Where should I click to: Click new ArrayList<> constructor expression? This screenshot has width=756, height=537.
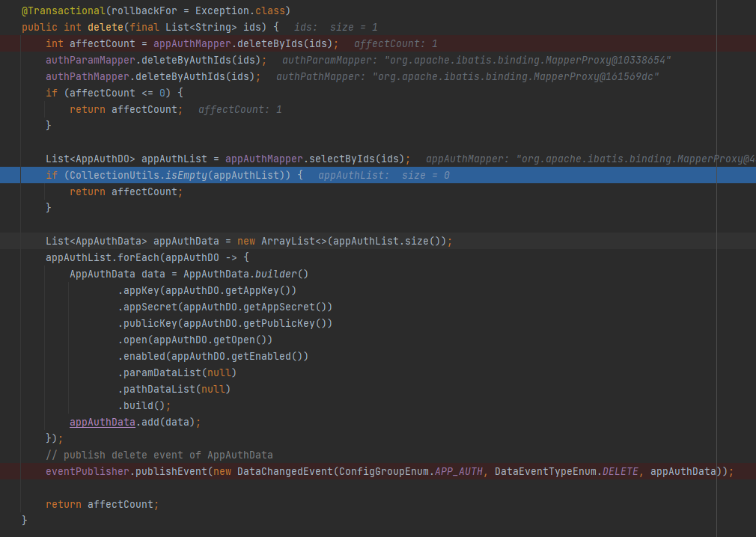[x=282, y=241]
